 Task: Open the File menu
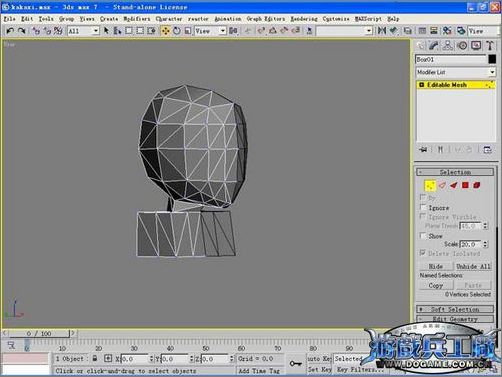[x=9, y=19]
